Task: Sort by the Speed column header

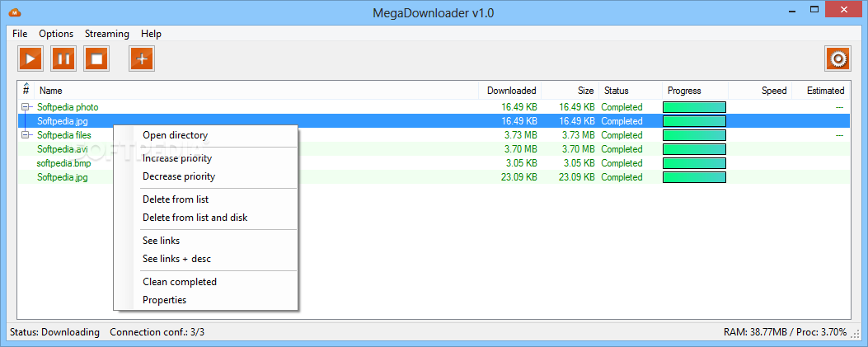Action: pyautogui.click(x=760, y=90)
